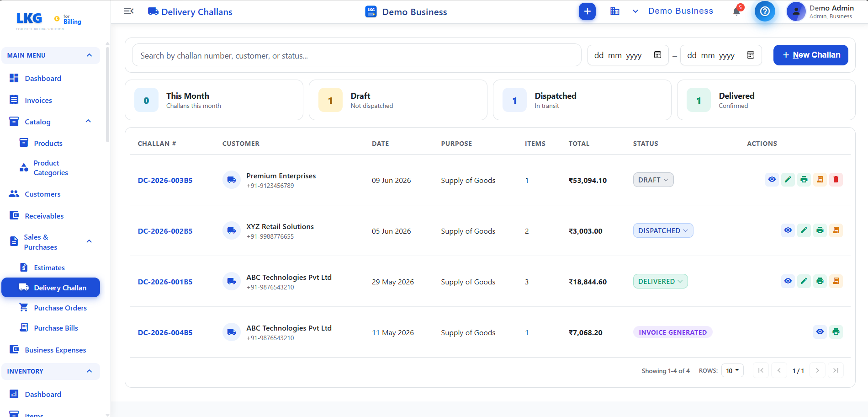Open the DRAFT status dropdown
This screenshot has height=417, width=868.
(653, 180)
